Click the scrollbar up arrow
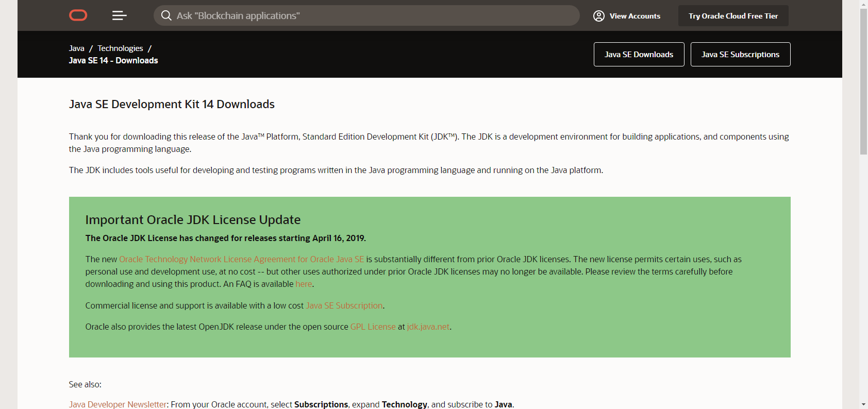This screenshot has height=409, width=868. tap(863, 4)
